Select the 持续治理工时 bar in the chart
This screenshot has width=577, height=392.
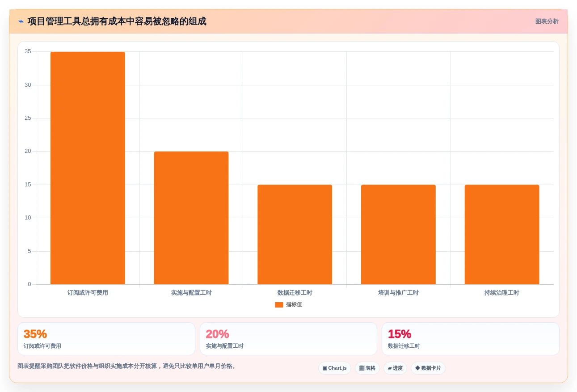click(x=502, y=235)
